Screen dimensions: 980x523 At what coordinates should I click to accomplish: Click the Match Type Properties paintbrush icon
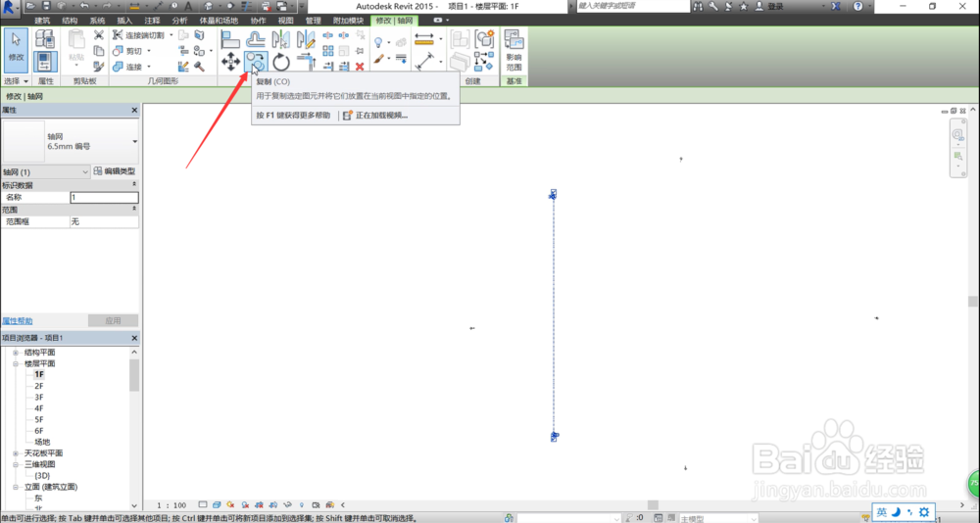point(99,67)
